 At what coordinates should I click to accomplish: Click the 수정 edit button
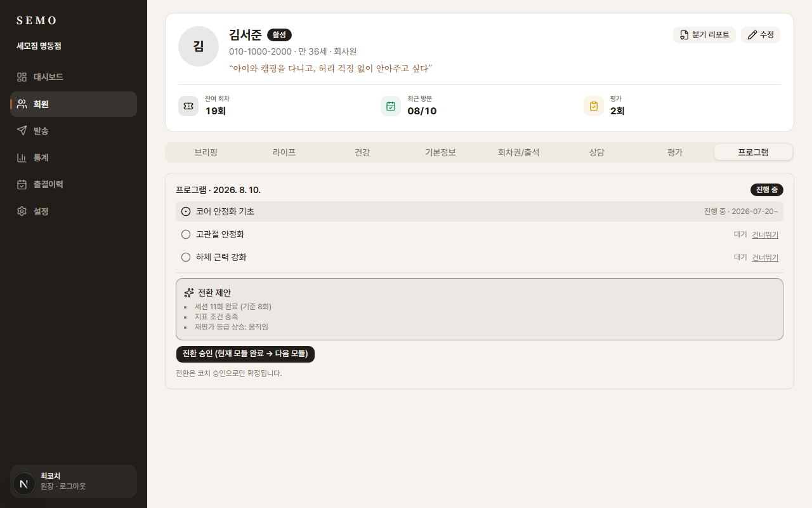click(761, 35)
